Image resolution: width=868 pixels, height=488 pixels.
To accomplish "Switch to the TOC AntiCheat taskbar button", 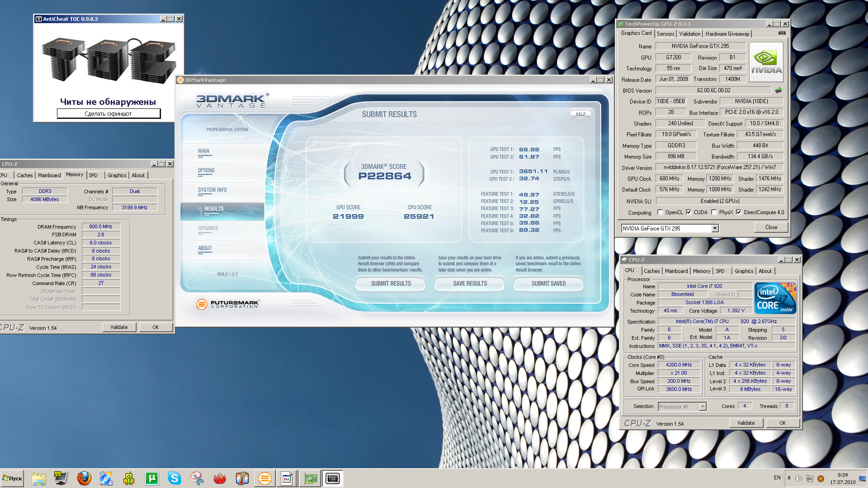I will click(333, 479).
